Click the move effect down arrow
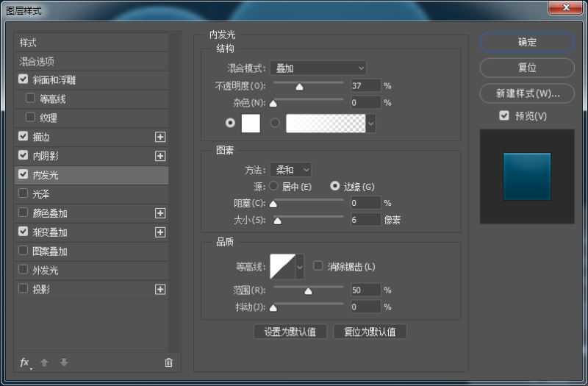Screen dimensions: 588x386 click(x=64, y=362)
